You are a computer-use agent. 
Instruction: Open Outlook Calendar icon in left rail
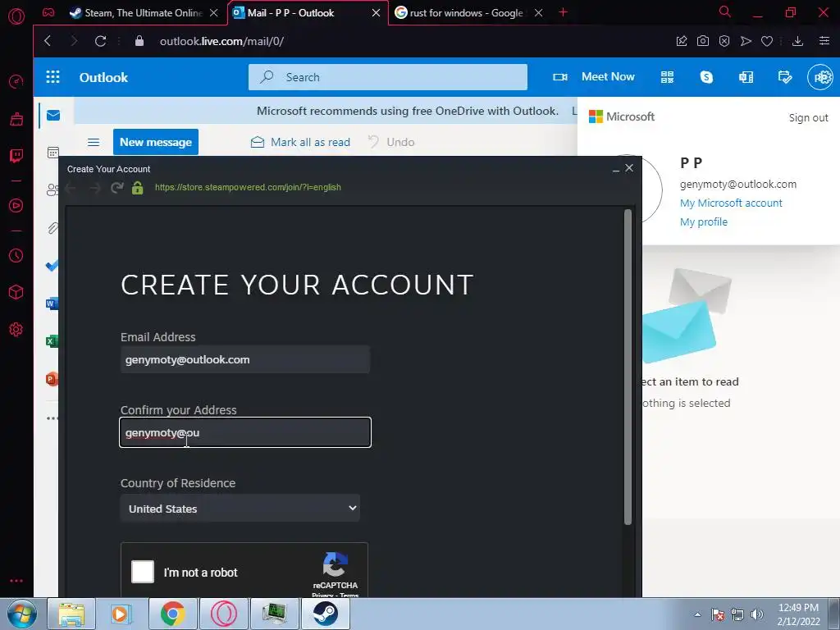[x=53, y=153]
